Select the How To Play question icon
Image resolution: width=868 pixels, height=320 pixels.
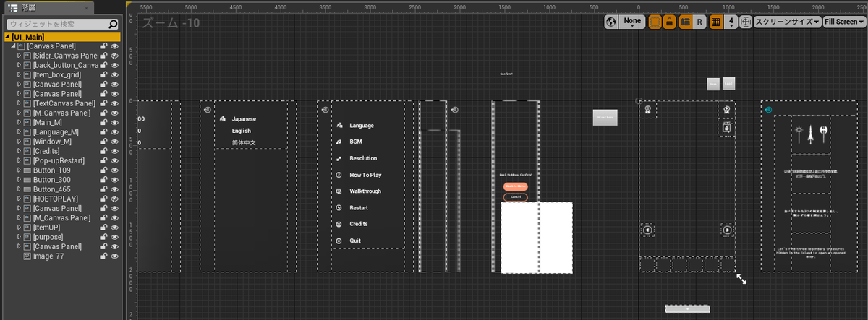coord(339,175)
